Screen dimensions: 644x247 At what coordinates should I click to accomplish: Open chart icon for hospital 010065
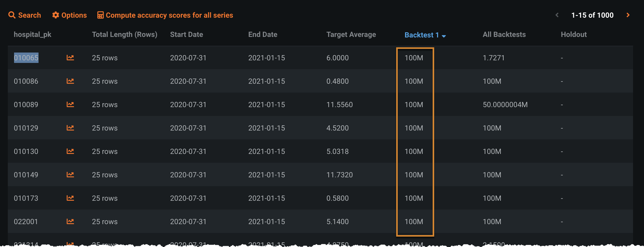[x=70, y=57]
